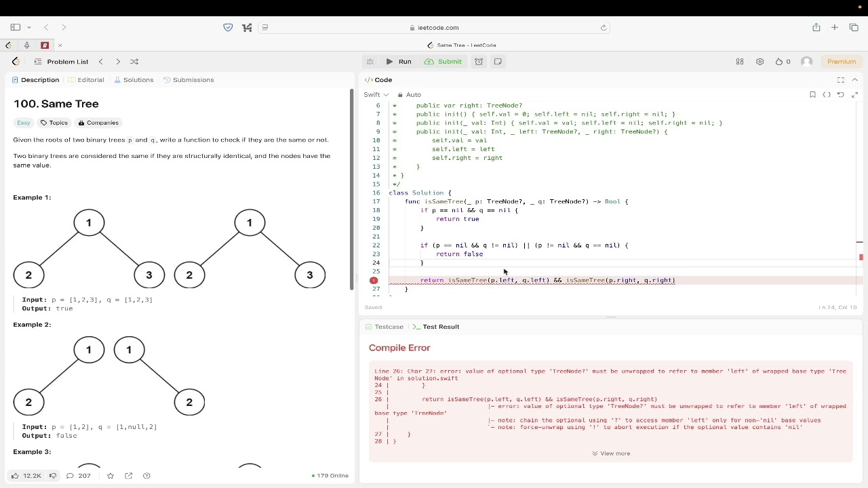
Task: Click the streak fire counter
Action: coord(783,62)
